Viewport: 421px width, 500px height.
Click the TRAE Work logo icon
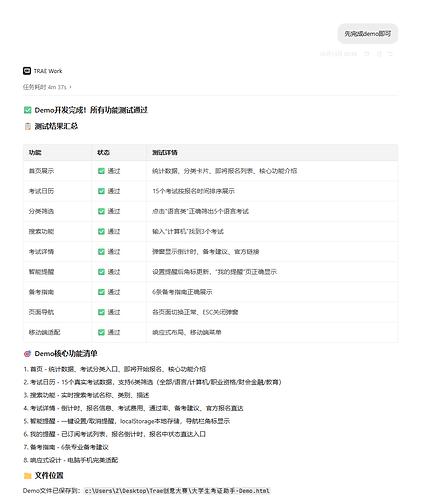[x=27, y=71]
